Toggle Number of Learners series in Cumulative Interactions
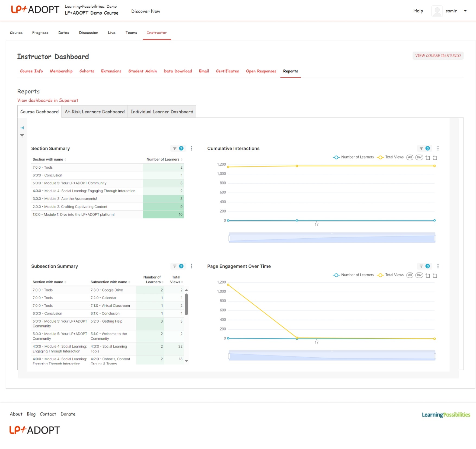476x449 pixels. (x=353, y=157)
